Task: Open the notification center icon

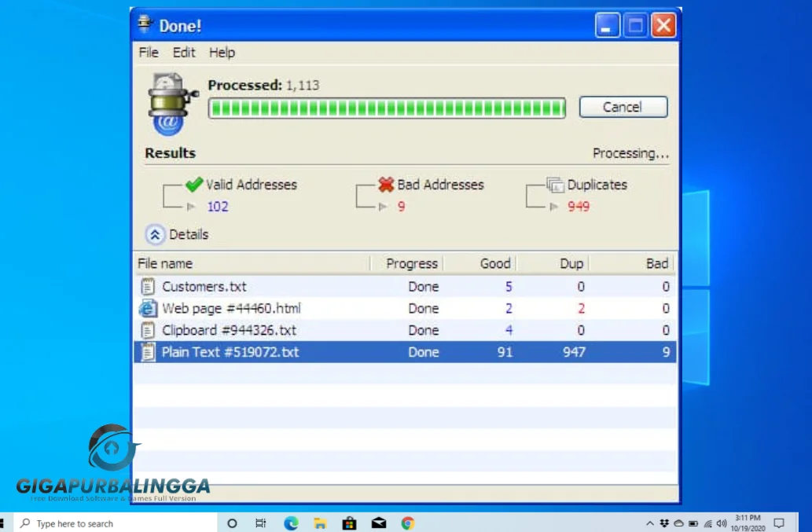Action: tap(779, 523)
